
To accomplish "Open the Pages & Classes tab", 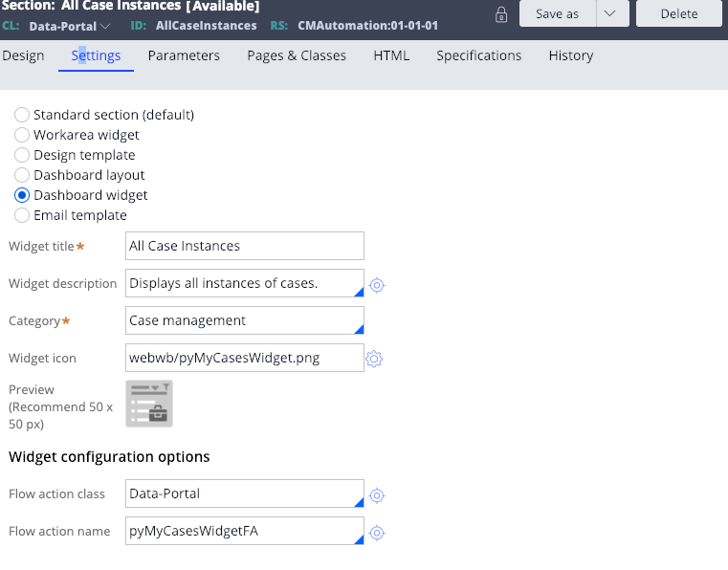I will point(297,55).
